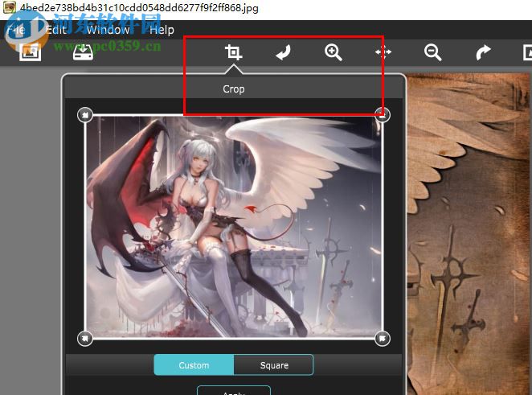Click the rotate left arrow icon
This screenshot has height=395, width=532.
(x=284, y=52)
